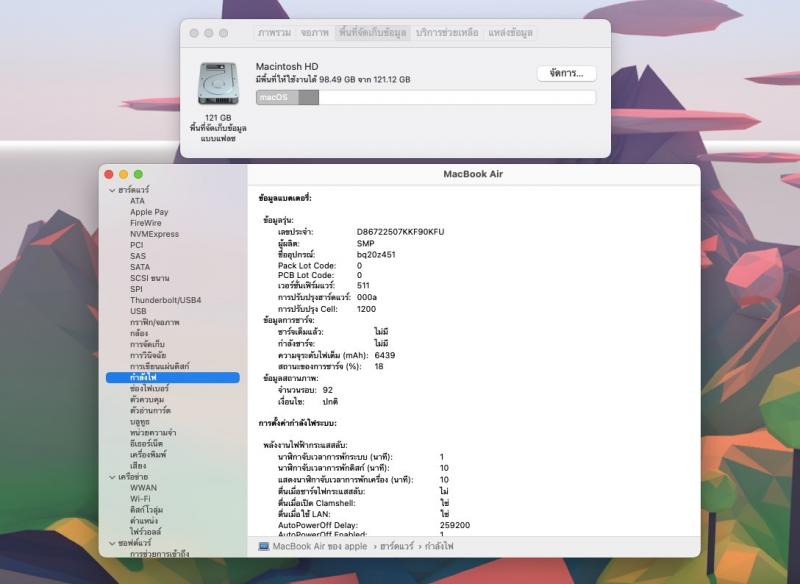Select Wi-Fi under network section

point(140,499)
